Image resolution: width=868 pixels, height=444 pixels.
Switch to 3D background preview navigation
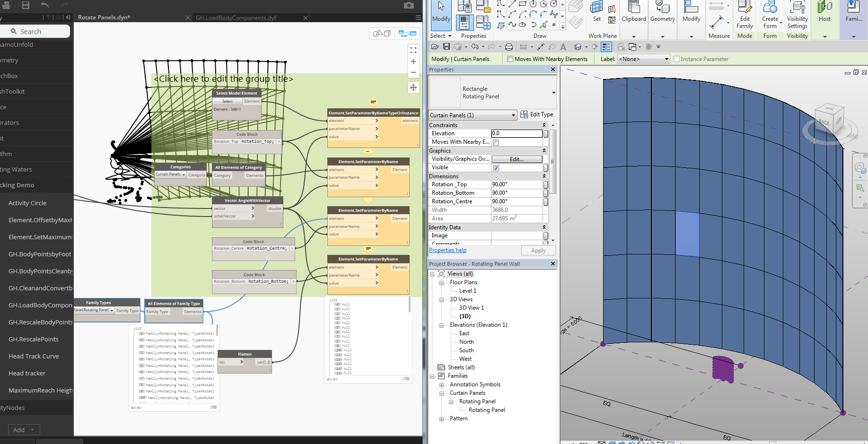tap(382, 34)
